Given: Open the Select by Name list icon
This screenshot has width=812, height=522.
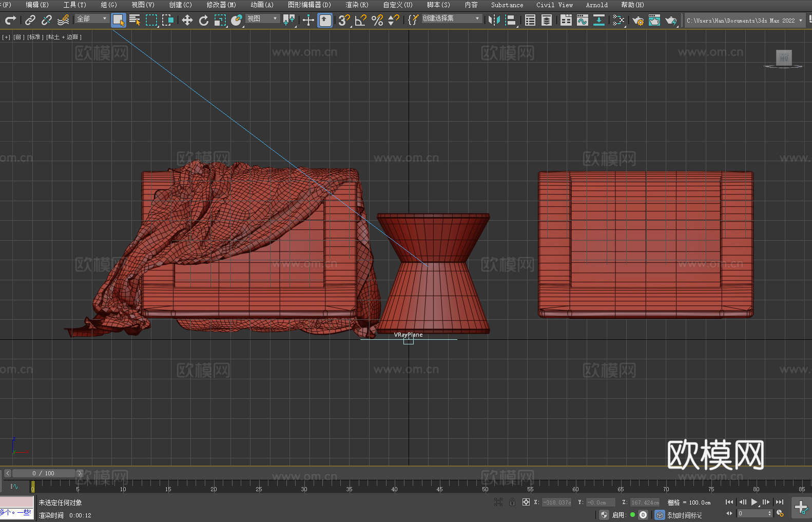Looking at the screenshot, I should click(x=135, y=20).
